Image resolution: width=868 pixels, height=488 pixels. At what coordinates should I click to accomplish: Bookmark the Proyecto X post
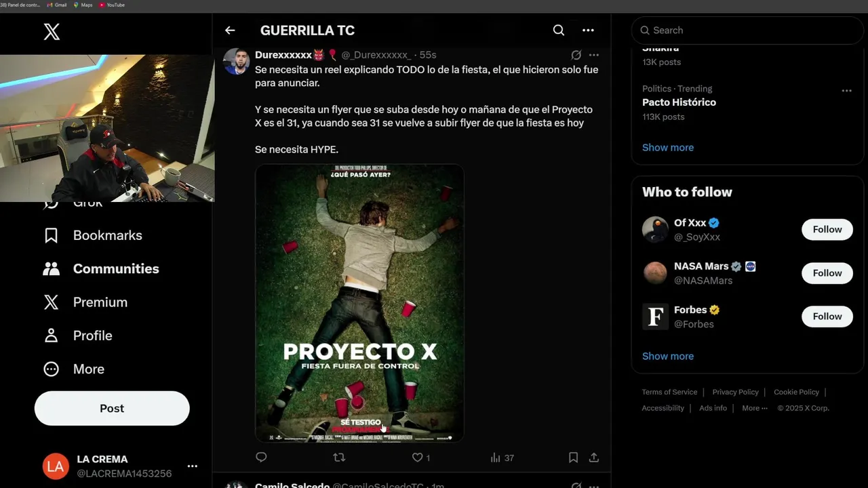click(573, 457)
